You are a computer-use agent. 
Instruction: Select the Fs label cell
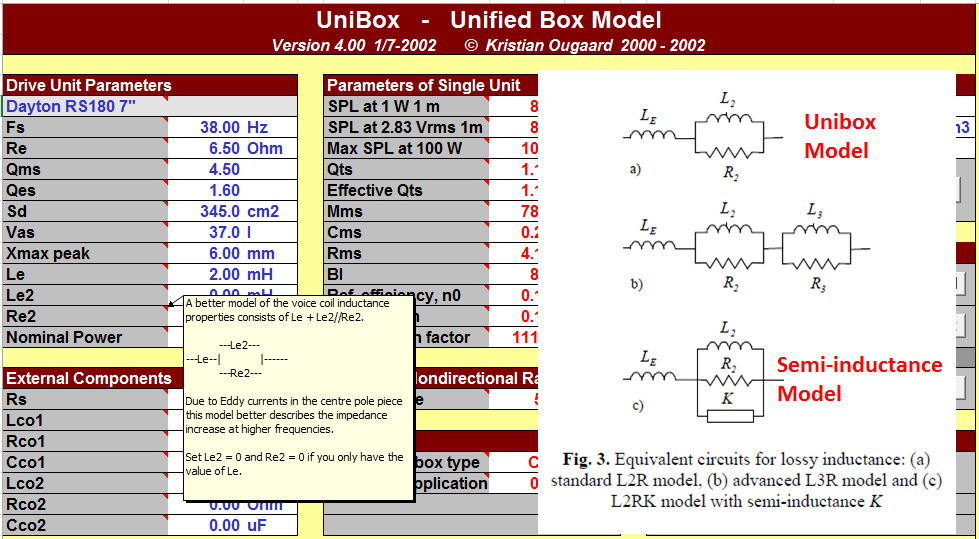(86, 127)
